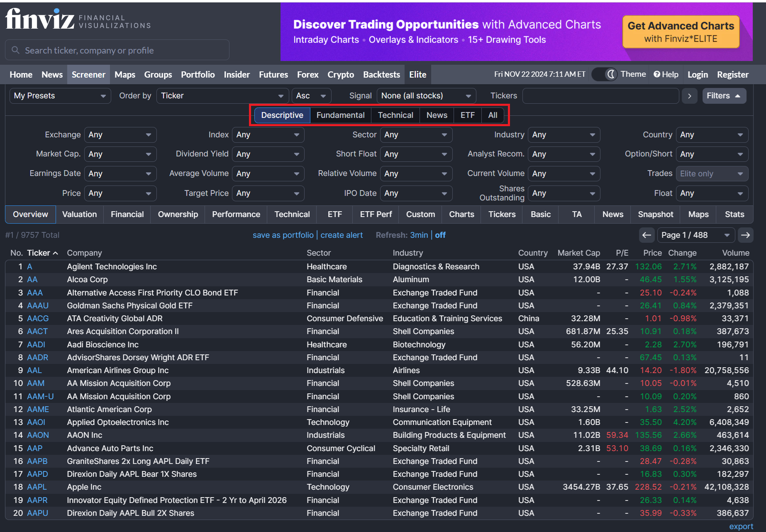The image size is (766, 532).
Task: Open the Elite navigation item
Action: (417, 75)
